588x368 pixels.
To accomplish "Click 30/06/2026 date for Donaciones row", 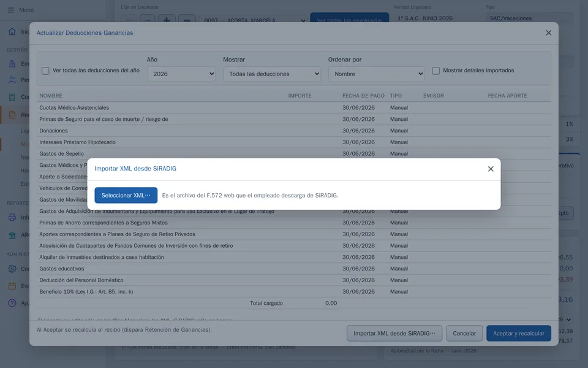I will coord(358,131).
